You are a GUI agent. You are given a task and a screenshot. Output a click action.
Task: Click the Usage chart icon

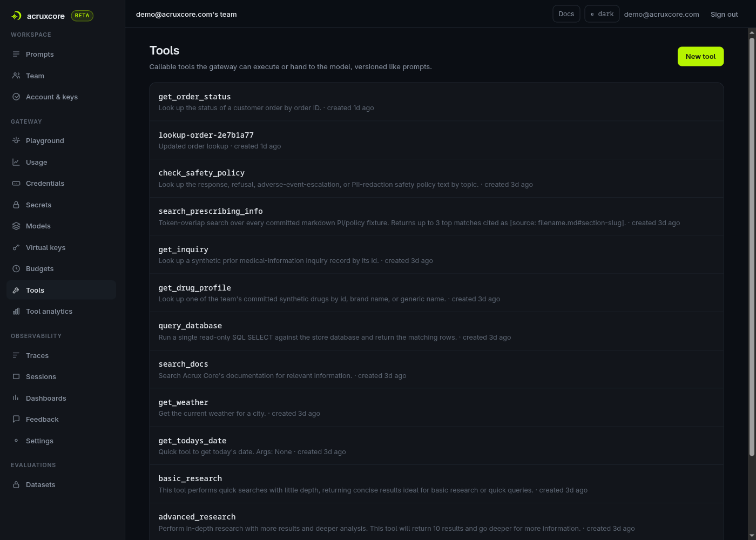pos(16,162)
